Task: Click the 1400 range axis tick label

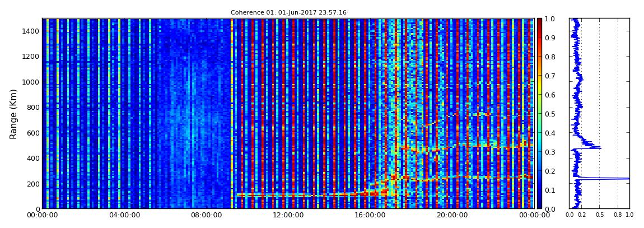Action: [31, 31]
